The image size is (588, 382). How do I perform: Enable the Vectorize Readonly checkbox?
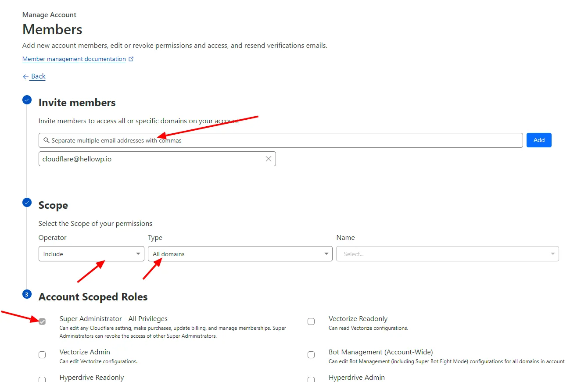(x=311, y=321)
